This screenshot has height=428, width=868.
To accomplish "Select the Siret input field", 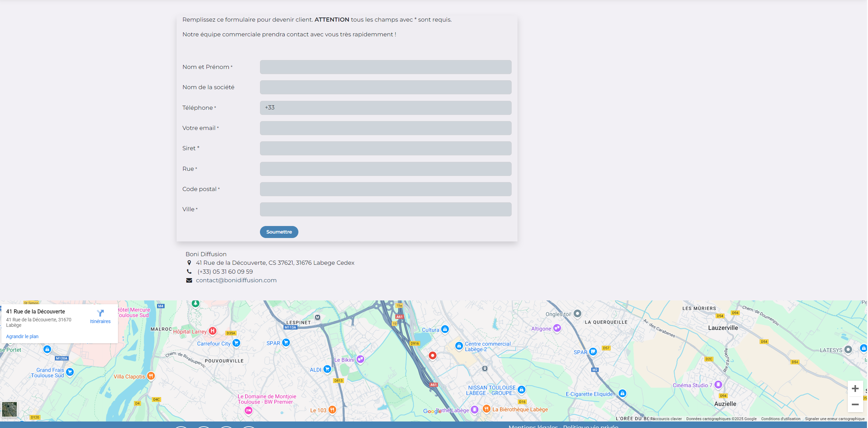I will coord(385,148).
